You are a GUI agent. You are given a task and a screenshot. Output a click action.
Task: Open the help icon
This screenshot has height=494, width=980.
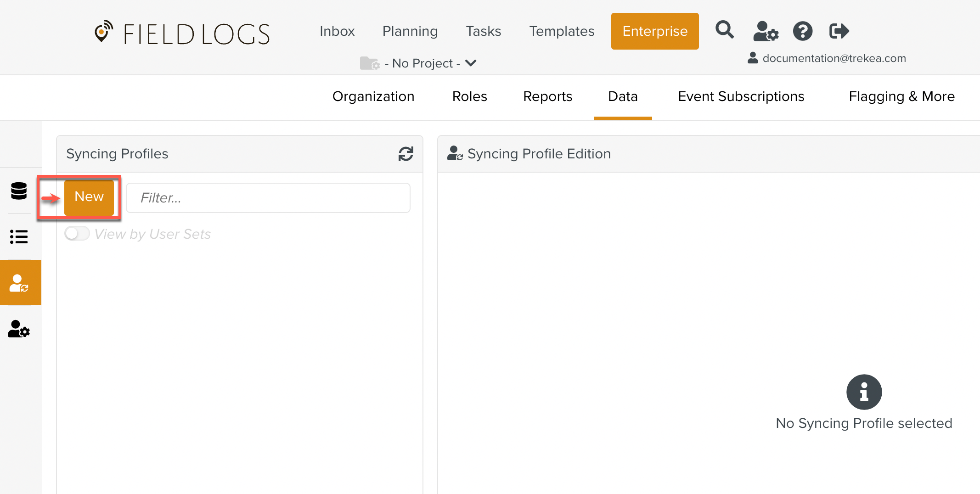[802, 31]
